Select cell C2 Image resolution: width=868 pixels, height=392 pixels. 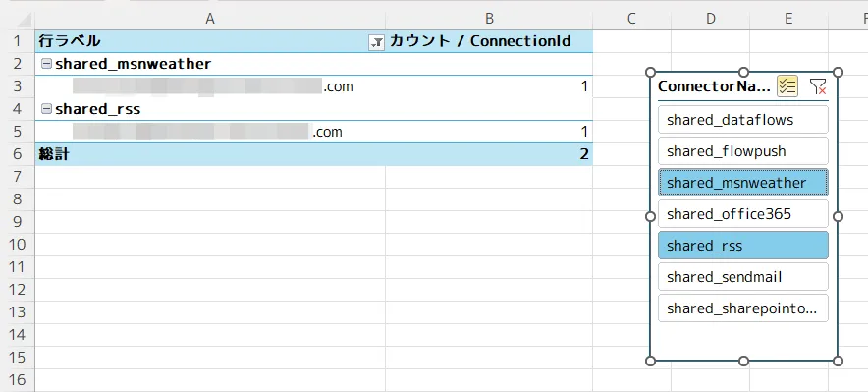click(631, 64)
